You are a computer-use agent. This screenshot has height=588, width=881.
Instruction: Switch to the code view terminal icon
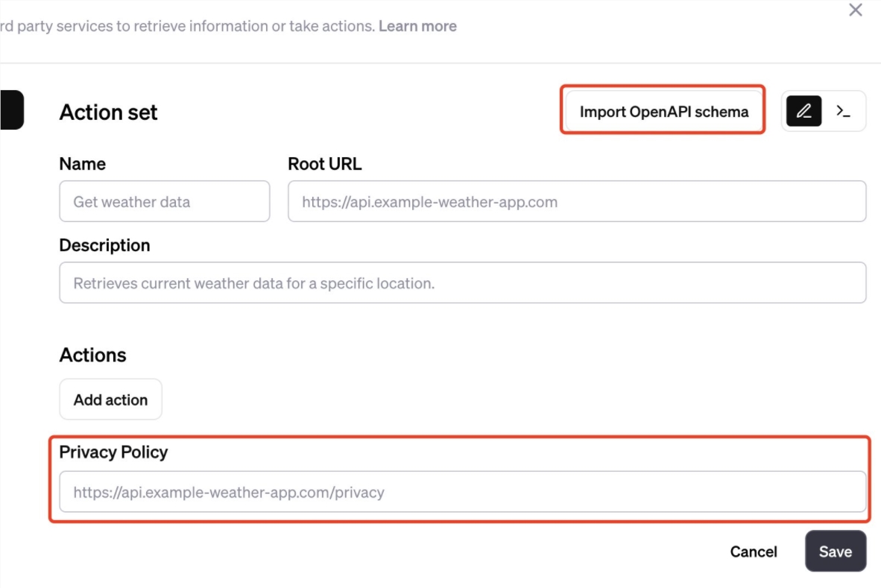point(843,111)
